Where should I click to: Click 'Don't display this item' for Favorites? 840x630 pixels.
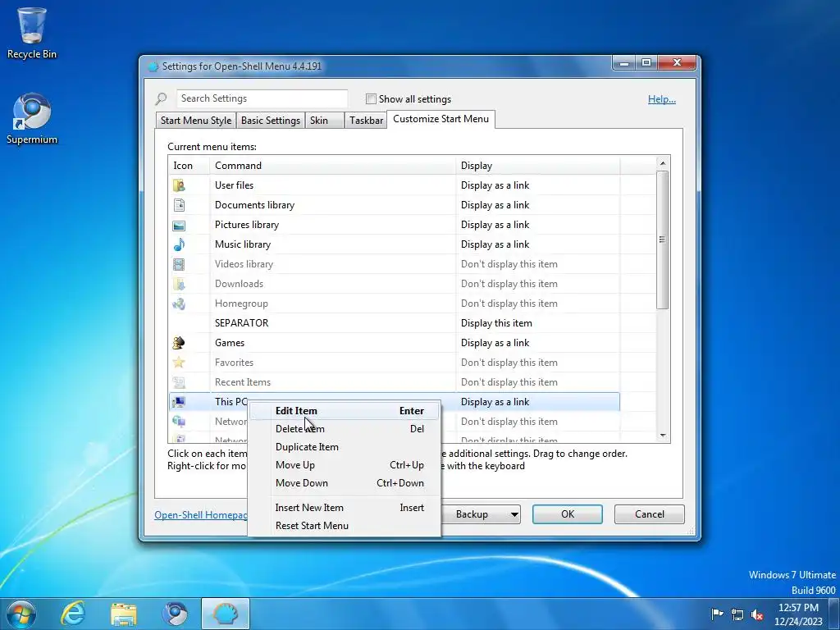(509, 363)
